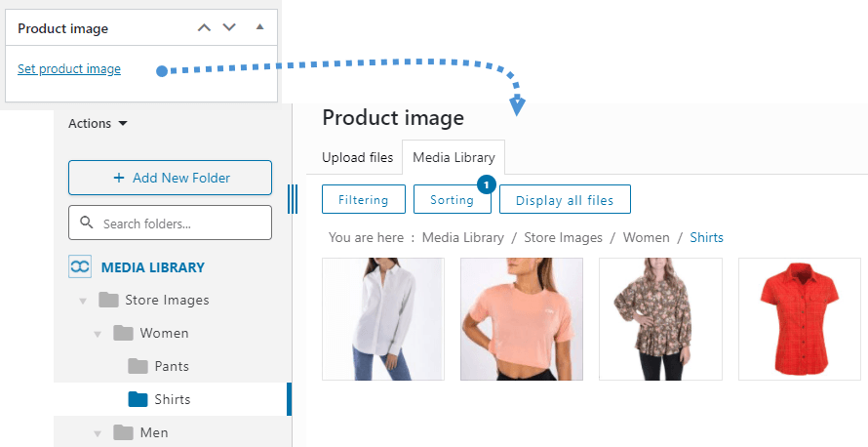Select the Media Library tab
Screen dimensions: 868x447
pyautogui.click(x=454, y=157)
